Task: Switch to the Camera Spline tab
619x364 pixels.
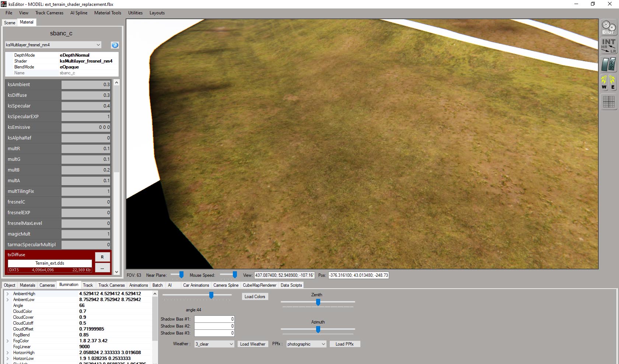Action: (226, 285)
